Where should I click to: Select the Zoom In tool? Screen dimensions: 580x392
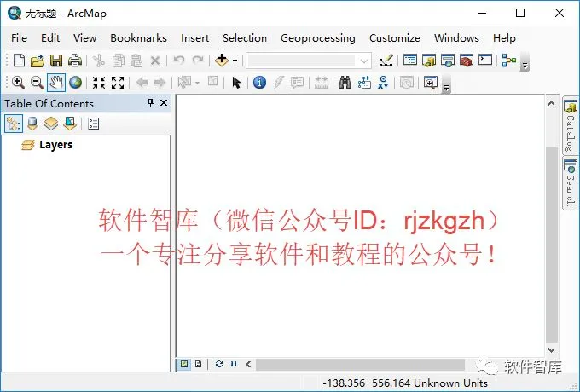pyautogui.click(x=18, y=83)
